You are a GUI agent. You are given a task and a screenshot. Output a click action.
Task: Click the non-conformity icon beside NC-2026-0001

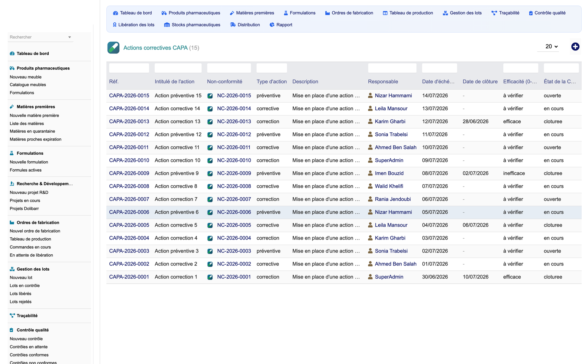click(x=210, y=277)
